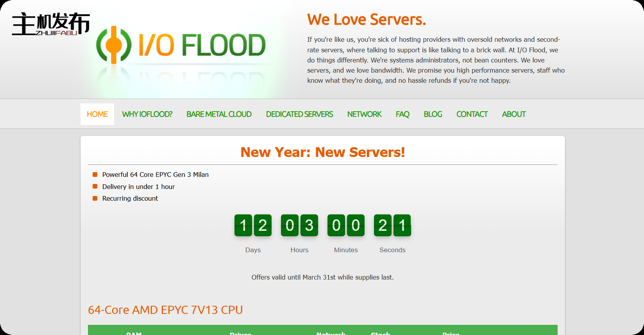Visit the BLOG link
This screenshot has height=335, width=644.
(433, 114)
